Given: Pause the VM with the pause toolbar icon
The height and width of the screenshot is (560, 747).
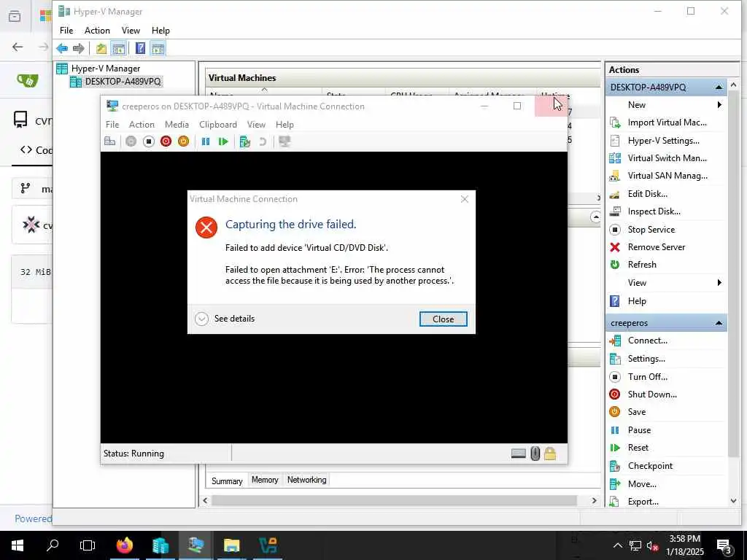Looking at the screenshot, I should coord(206,141).
